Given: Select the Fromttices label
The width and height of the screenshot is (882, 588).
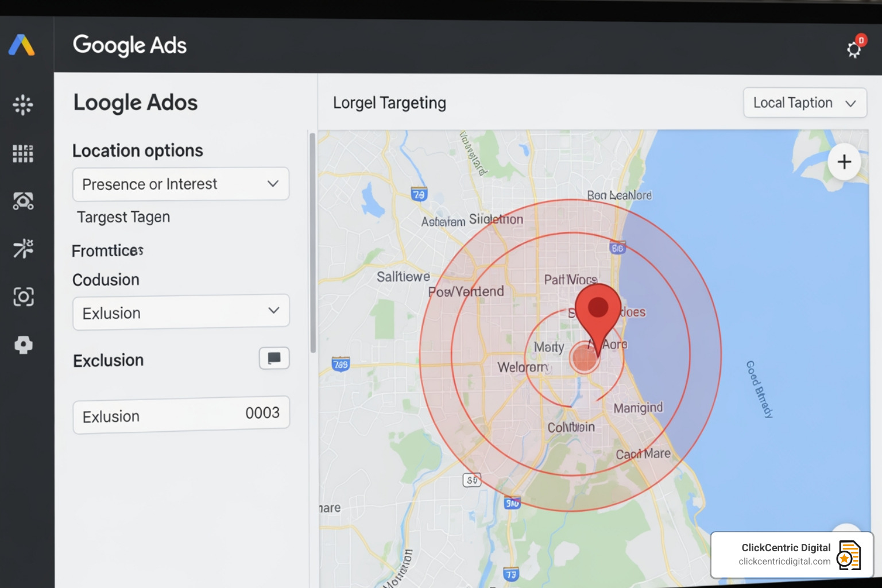Looking at the screenshot, I should [x=107, y=251].
